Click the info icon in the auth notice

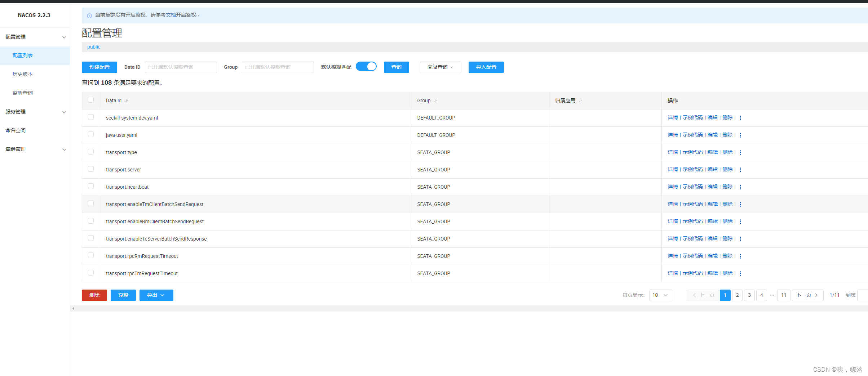89,15
